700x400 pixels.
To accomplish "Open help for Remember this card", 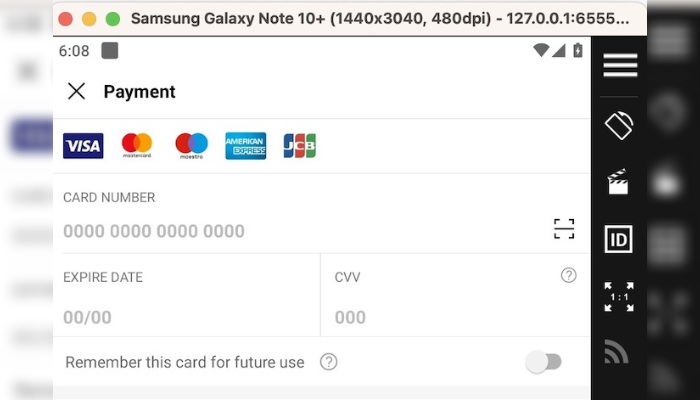I will (329, 362).
